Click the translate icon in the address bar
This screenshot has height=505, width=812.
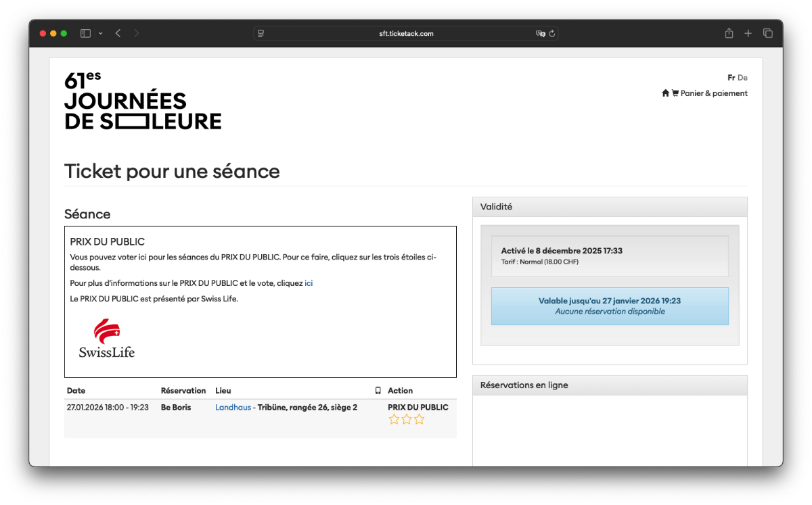pos(539,32)
